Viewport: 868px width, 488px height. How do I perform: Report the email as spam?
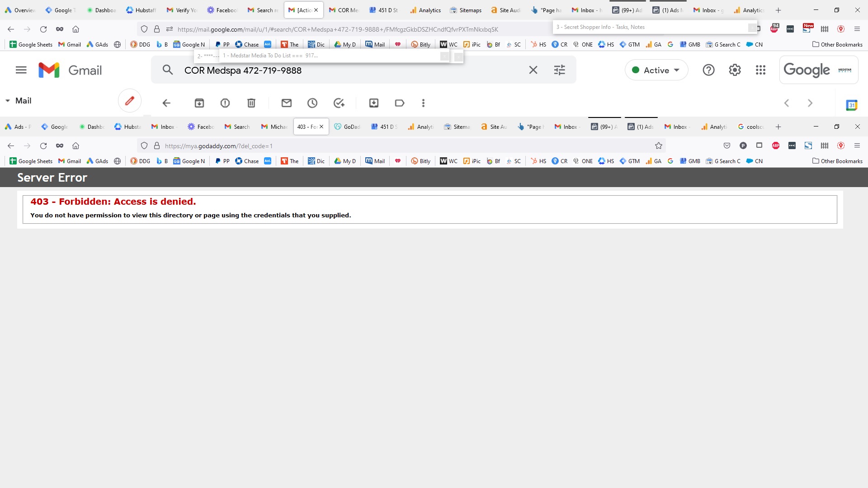[x=225, y=103]
